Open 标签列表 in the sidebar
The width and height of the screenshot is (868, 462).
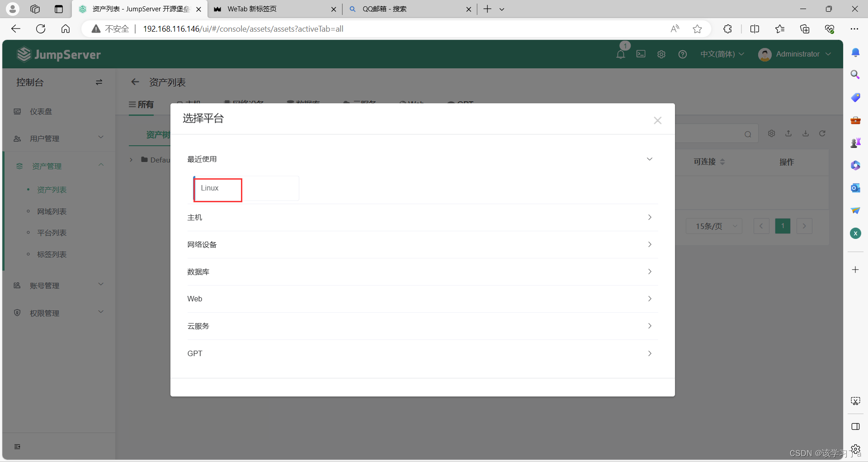coord(52,254)
